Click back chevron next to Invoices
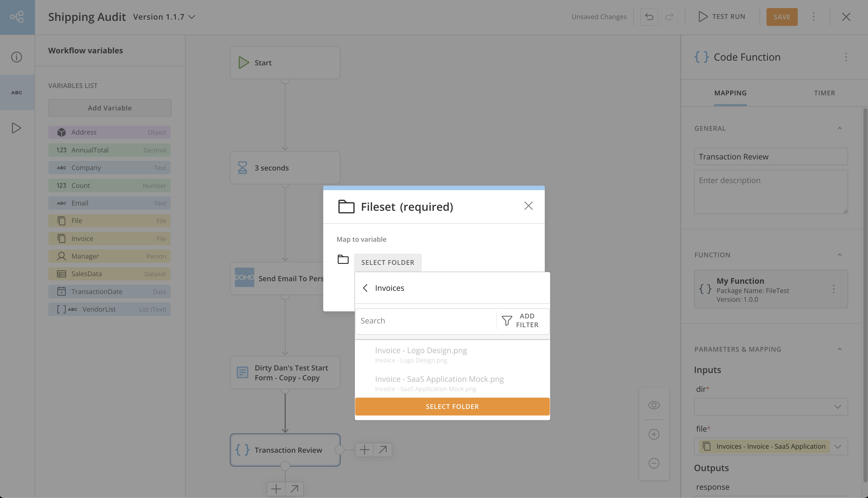This screenshot has height=498, width=868. pos(365,288)
